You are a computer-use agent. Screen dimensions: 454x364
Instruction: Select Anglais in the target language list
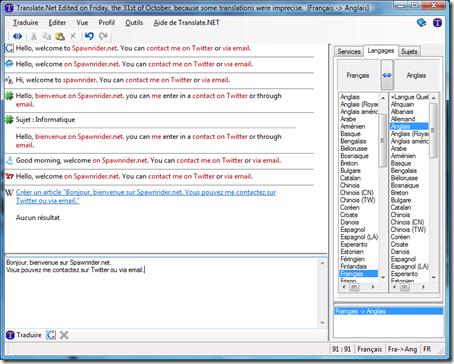click(409, 126)
